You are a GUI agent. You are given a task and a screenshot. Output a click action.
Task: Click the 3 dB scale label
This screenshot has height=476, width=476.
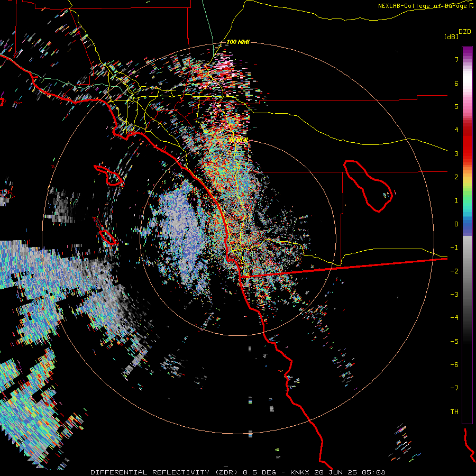click(456, 153)
